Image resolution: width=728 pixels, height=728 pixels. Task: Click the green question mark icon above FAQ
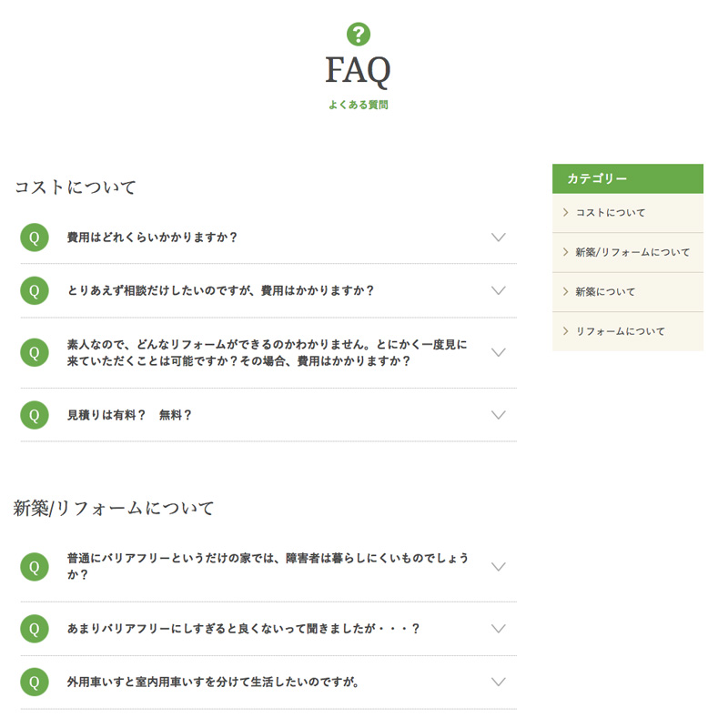[359, 34]
